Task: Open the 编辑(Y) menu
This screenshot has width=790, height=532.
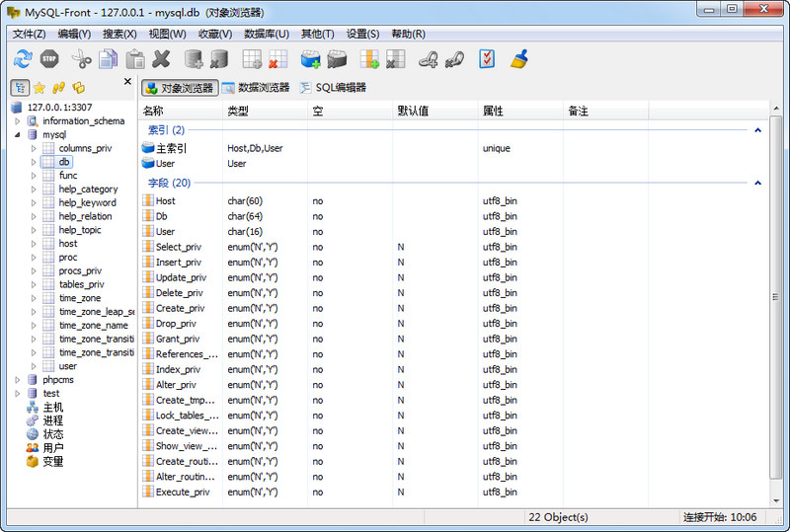Action: click(x=74, y=34)
